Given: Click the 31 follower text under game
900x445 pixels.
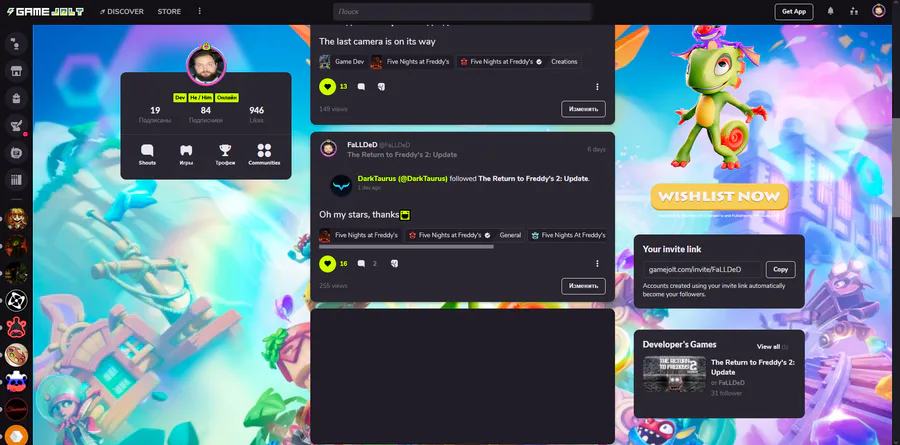Looking at the screenshot, I should click(726, 393).
